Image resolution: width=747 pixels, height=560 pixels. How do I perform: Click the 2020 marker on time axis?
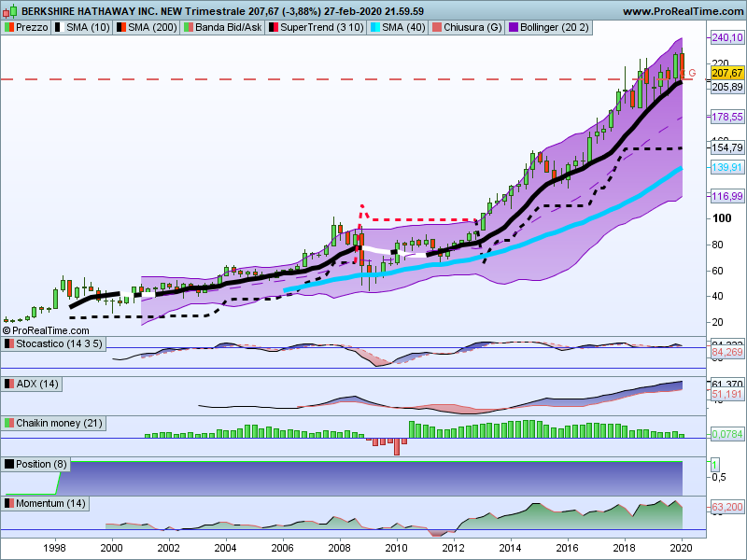click(682, 548)
